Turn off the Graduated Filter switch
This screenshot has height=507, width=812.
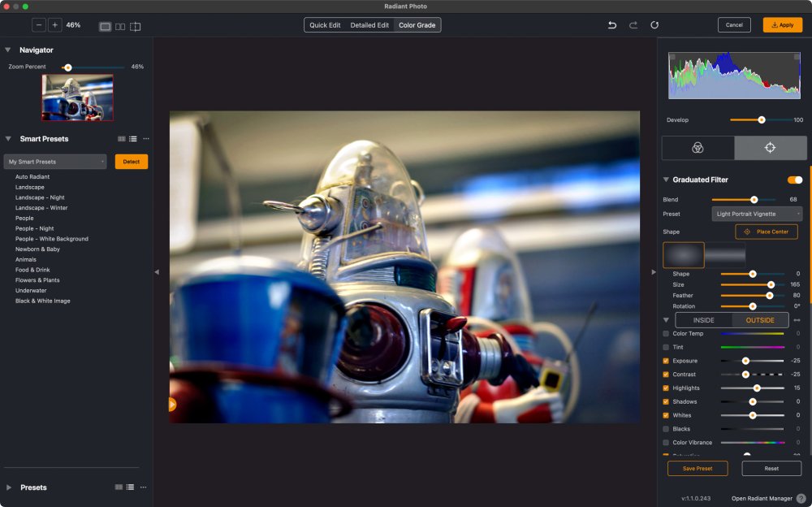pos(795,180)
